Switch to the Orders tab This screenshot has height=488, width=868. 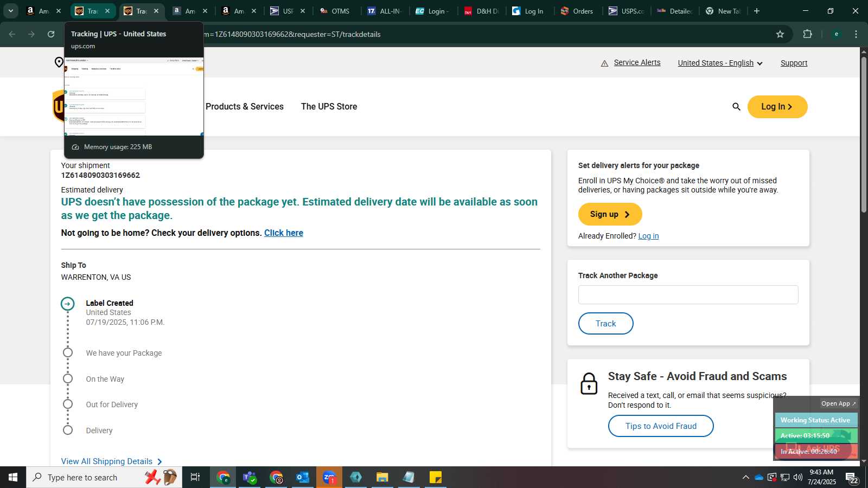tap(578, 11)
